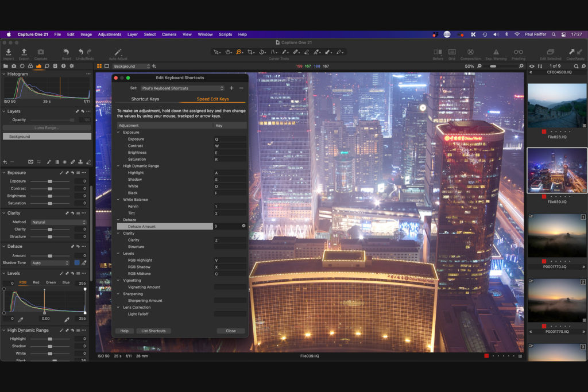Select the Crop cursor tool
Screen dimensions: 588x392
click(x=250, y=52)
